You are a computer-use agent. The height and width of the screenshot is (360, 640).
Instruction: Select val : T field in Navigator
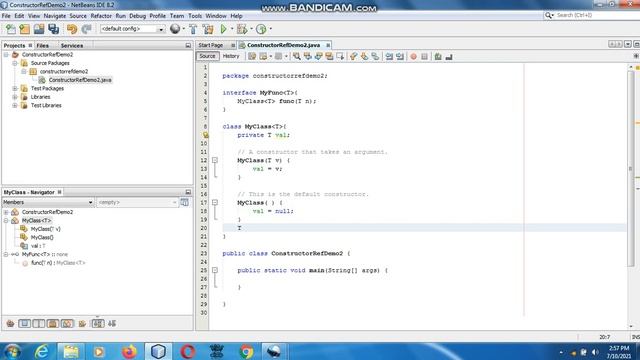point(38,246)
